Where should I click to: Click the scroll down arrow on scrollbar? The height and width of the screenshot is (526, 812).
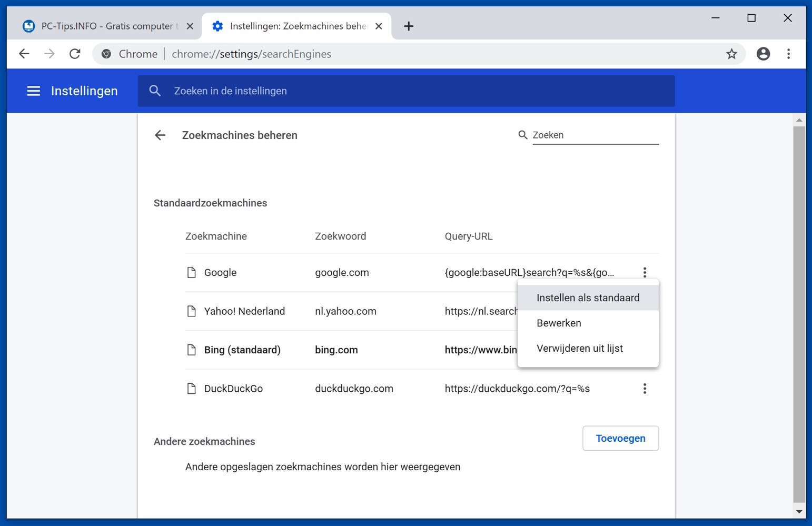click(x=799, y=511)
